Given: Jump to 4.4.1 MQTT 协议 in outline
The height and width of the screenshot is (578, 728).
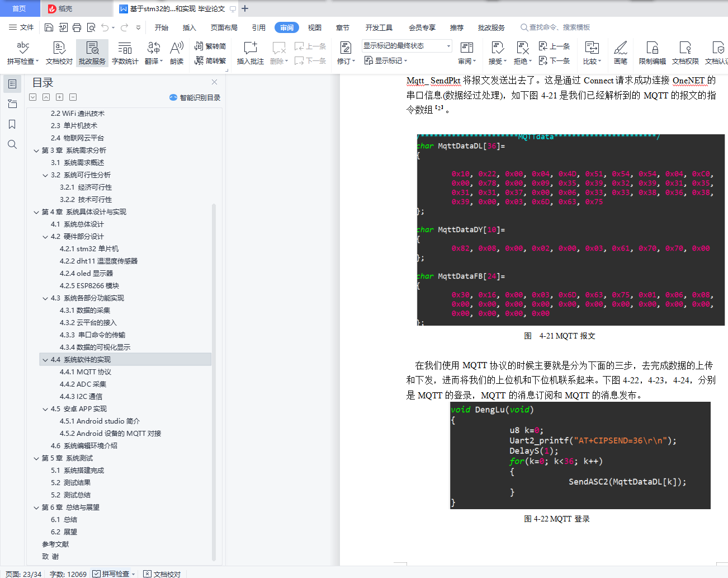Looking at the screenshot, I should click(86, 372).
